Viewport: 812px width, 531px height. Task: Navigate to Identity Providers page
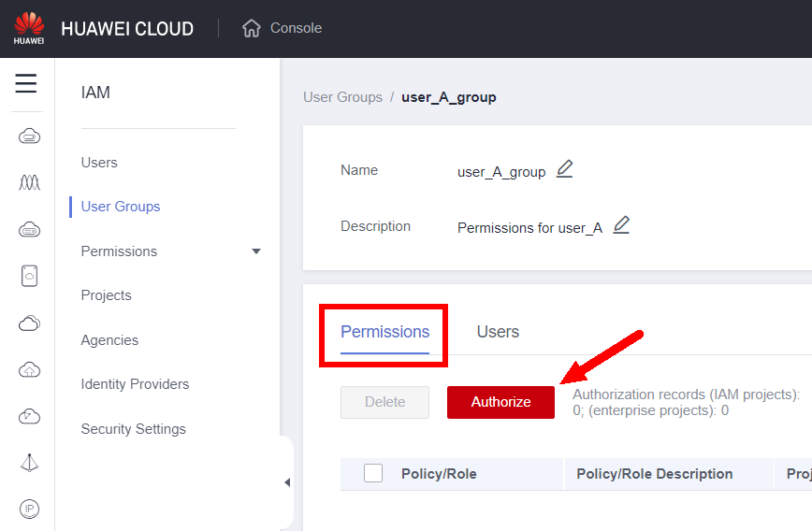(135, 384)
